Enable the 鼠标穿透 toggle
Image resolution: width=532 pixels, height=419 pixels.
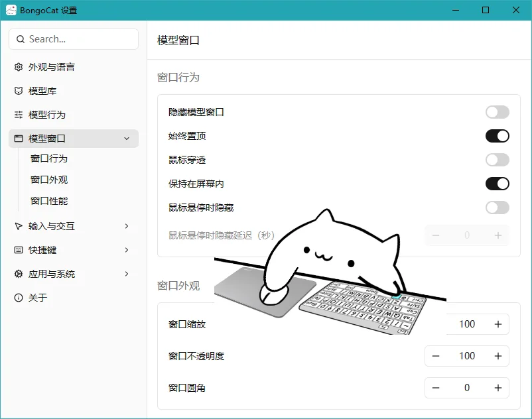(497, 160)
